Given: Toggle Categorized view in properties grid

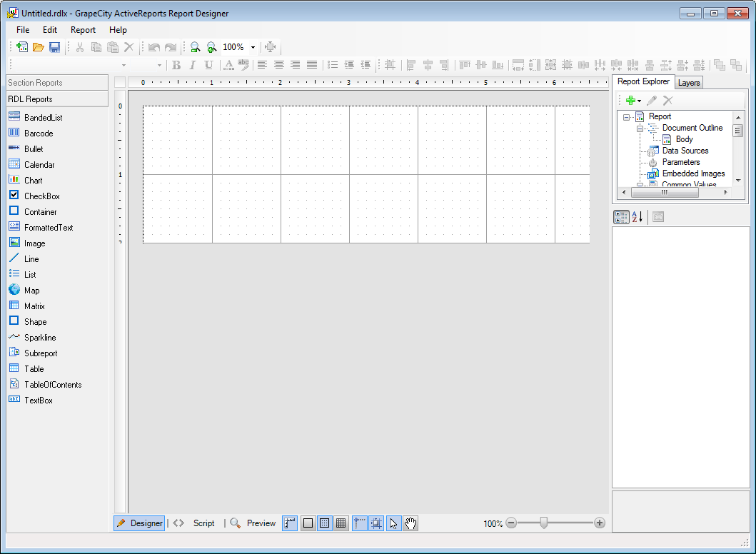Looking at the screenshot, I should (621, 217).
